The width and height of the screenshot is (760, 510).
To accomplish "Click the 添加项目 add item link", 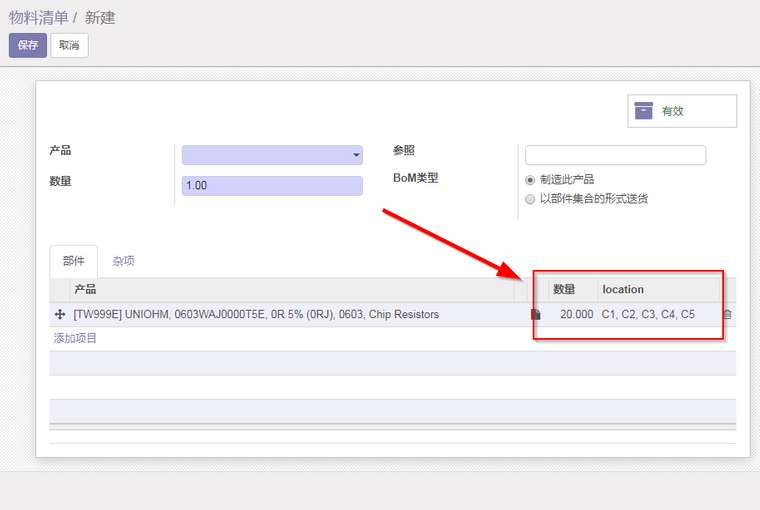I will (75, 339).
